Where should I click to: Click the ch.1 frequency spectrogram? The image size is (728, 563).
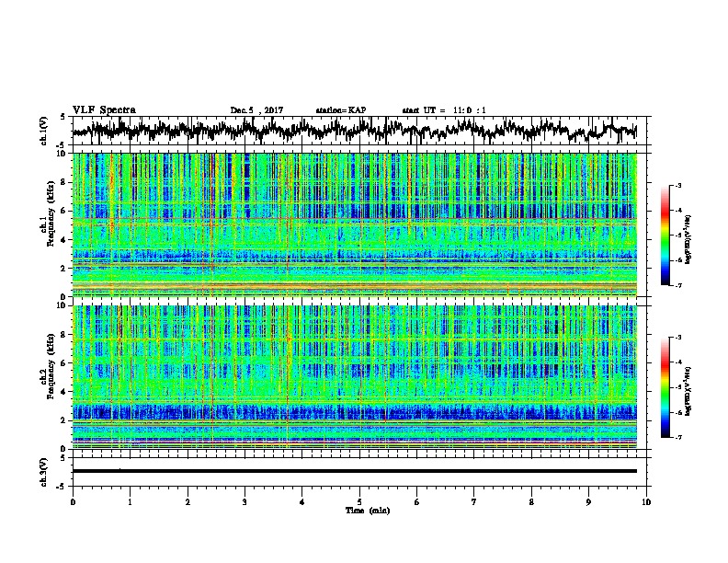355,224
